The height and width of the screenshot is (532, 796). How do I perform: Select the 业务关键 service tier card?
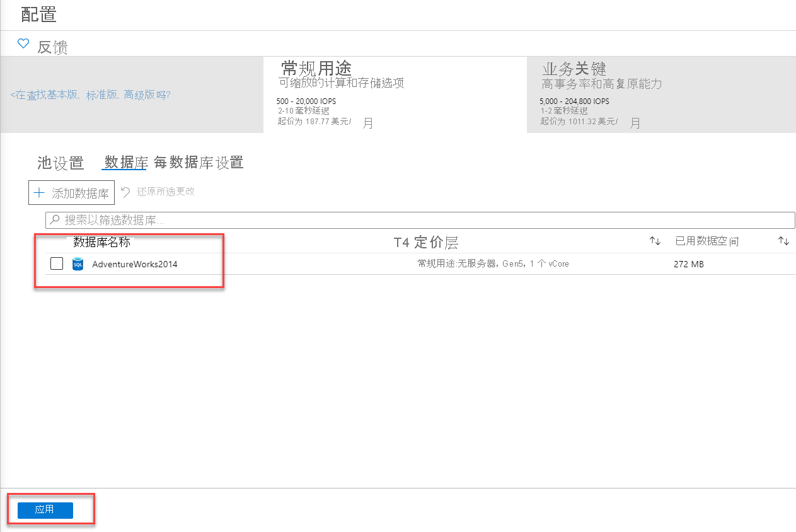661,95
